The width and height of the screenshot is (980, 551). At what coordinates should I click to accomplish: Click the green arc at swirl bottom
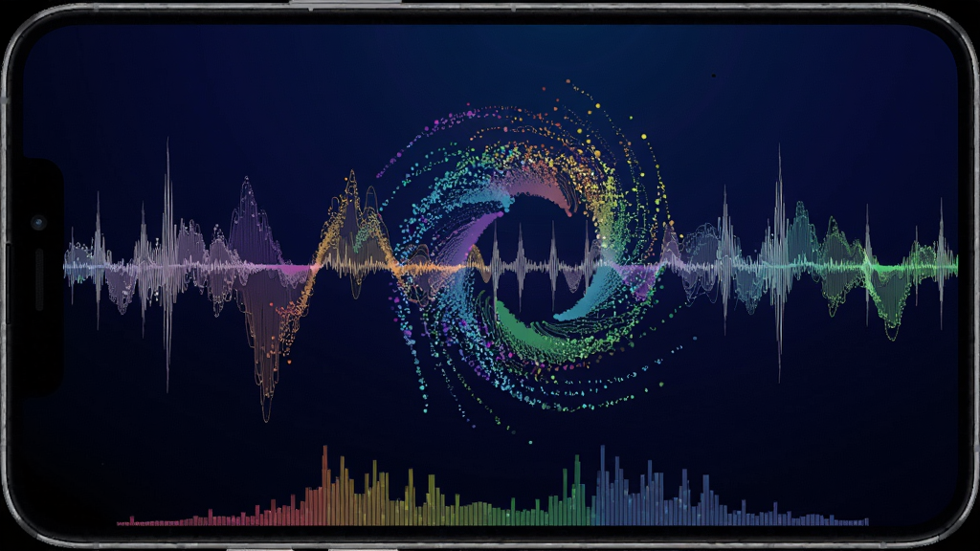tap(538, 338)
